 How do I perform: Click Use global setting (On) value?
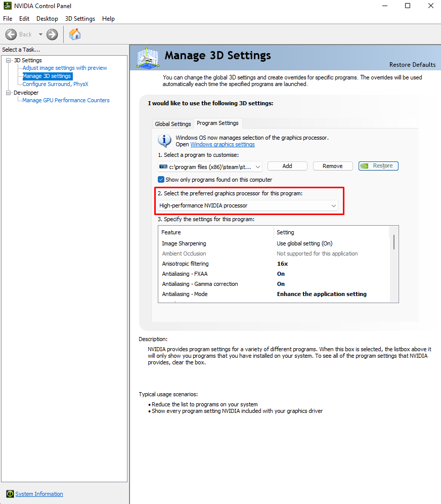point(304,243)
